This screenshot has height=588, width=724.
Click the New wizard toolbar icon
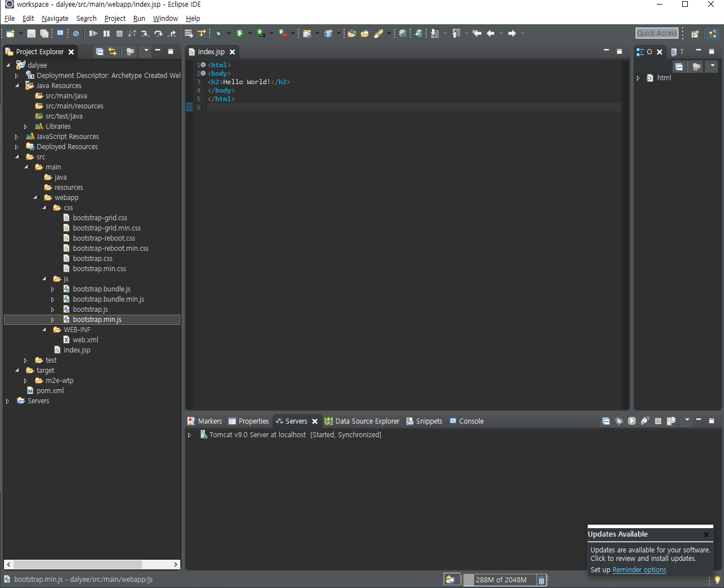tap(10, 33)
